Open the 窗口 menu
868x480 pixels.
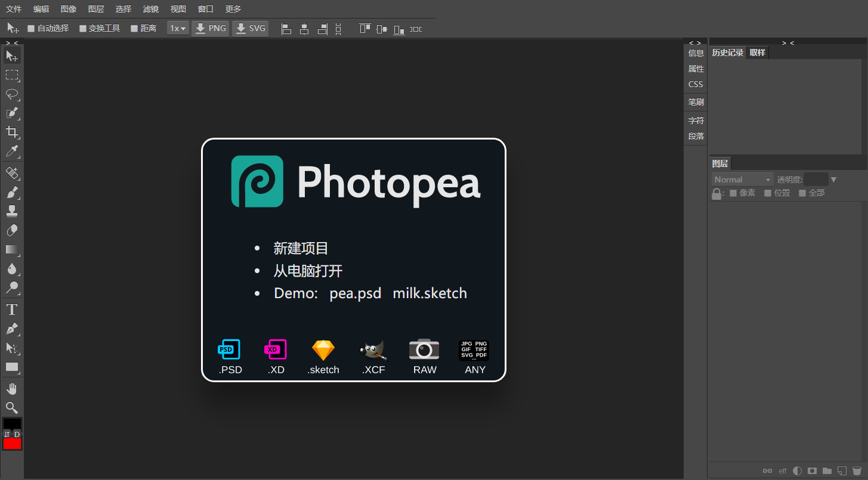pyautogui.click(x=206, y=9)
